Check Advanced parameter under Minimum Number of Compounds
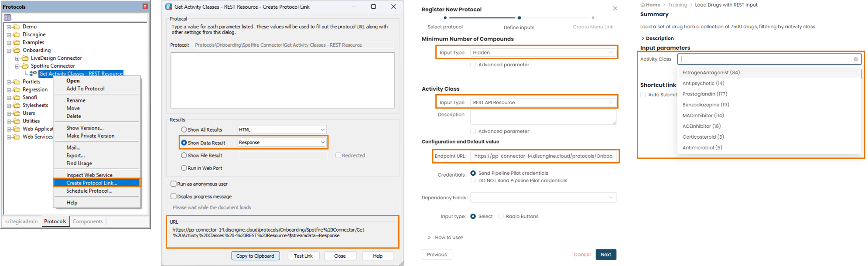 pyautogui.click(x=473, y=65)
